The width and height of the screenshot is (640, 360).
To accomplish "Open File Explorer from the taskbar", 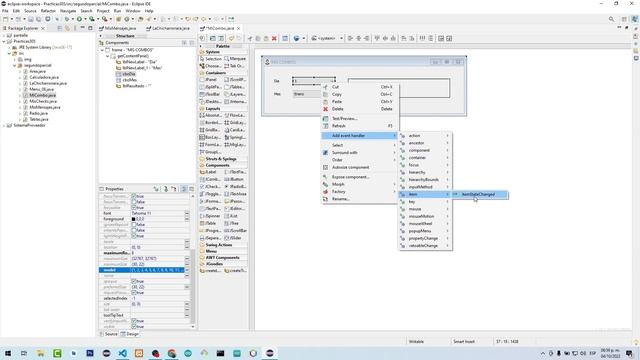I will click(40, 353).
